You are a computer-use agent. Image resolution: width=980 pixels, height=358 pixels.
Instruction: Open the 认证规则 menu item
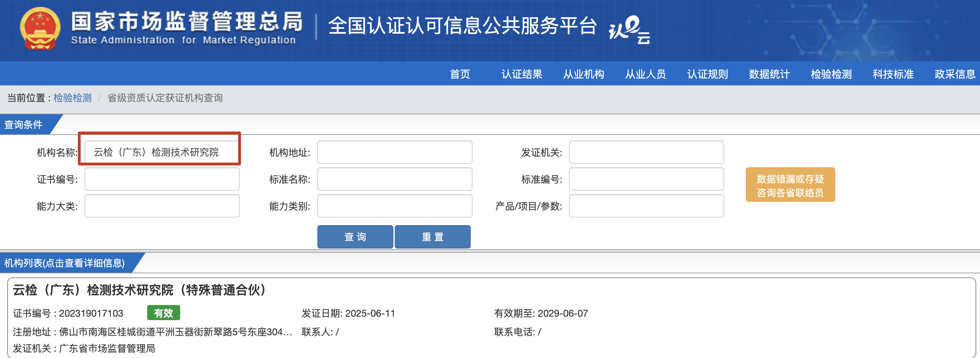[707, 74]
